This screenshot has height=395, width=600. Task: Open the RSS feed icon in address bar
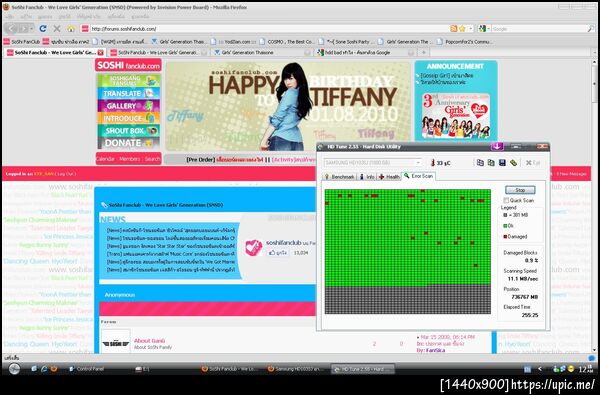[x=454, y=29]
